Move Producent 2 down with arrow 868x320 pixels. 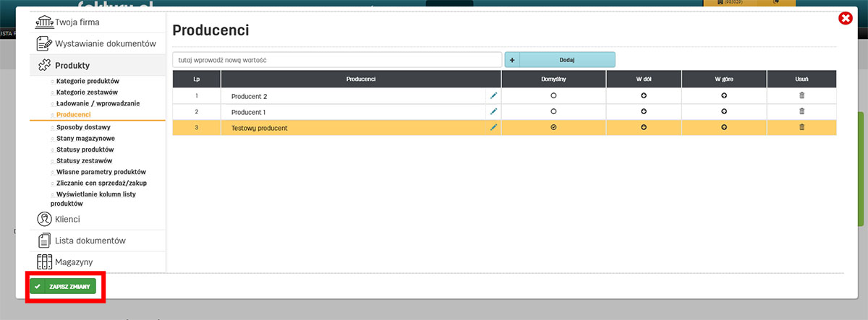[x=643, y=95]
